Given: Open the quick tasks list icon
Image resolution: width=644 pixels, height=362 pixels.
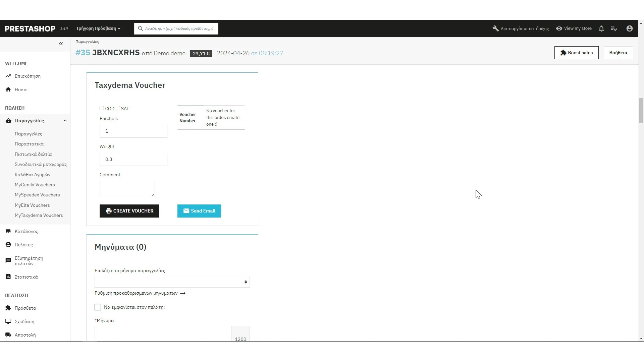Looking at the screenshot, I should pos(614,29).
